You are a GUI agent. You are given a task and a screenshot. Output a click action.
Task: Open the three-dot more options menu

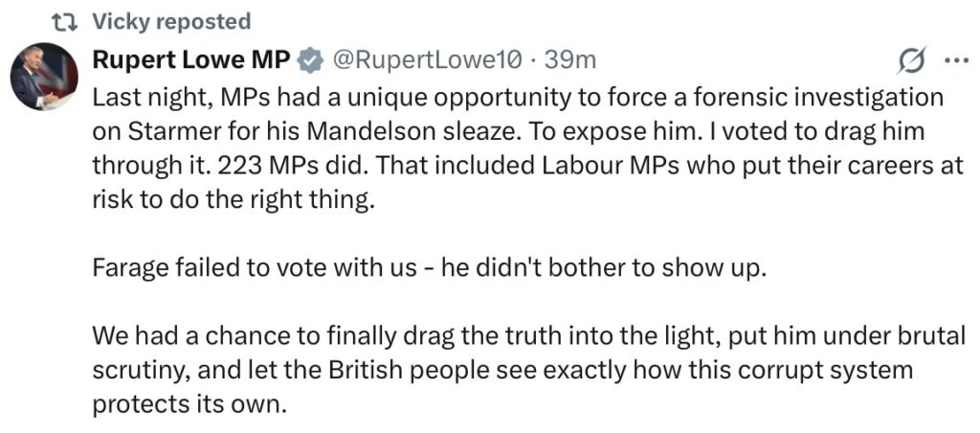(x=956, y=60)
